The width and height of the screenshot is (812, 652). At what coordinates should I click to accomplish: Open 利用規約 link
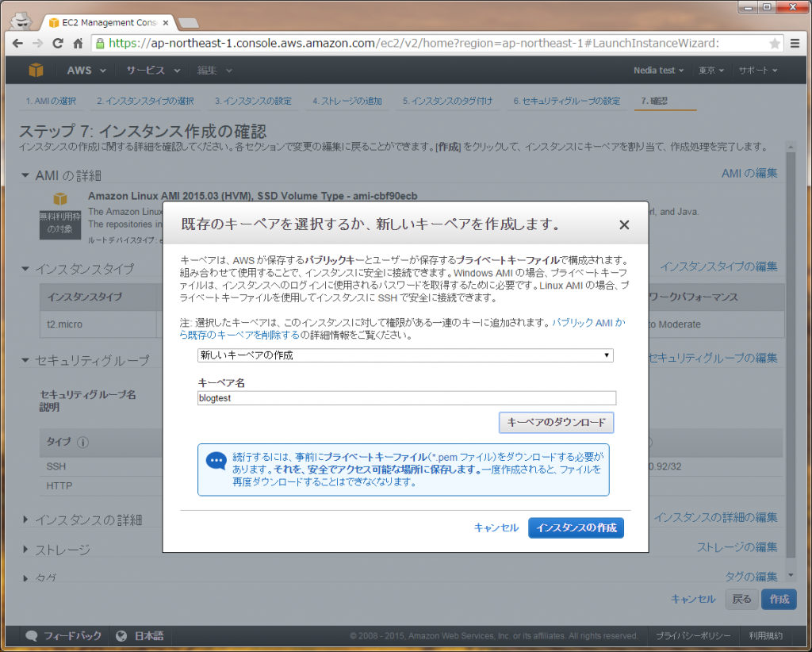click(x=765, y=636)
